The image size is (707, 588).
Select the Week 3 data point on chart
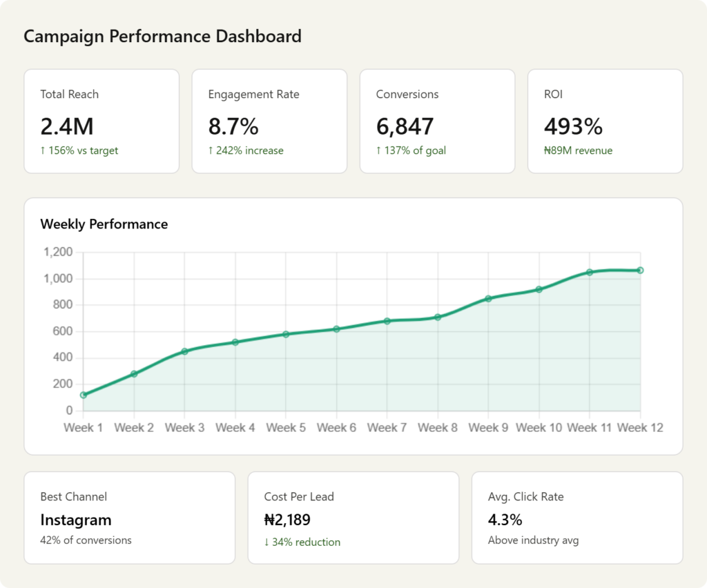click(184, 351)
